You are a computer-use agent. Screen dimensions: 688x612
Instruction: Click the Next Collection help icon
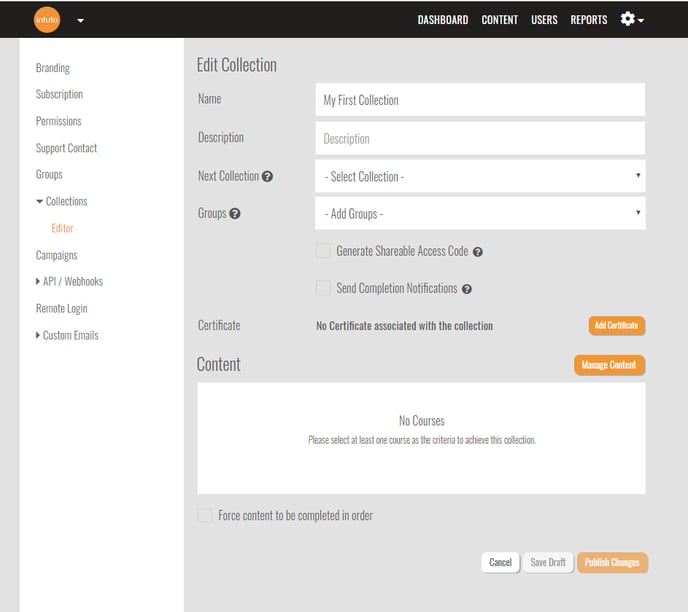(267, 176)
